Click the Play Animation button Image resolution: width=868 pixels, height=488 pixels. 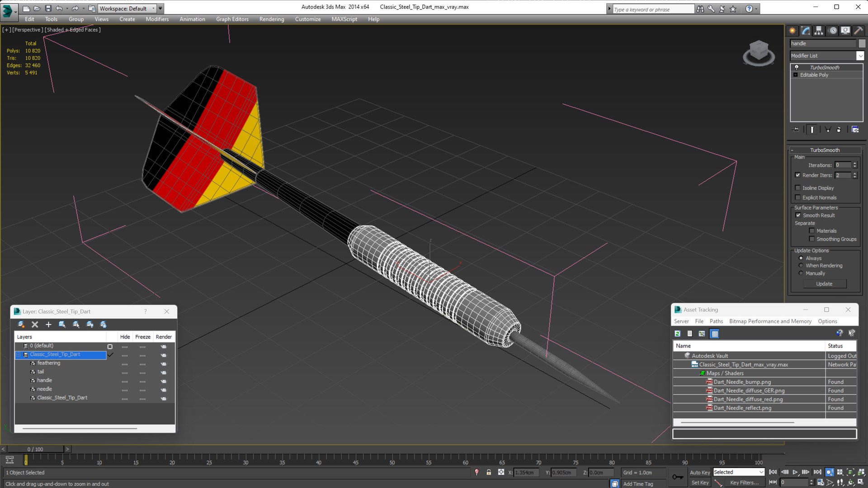point(795,472)
